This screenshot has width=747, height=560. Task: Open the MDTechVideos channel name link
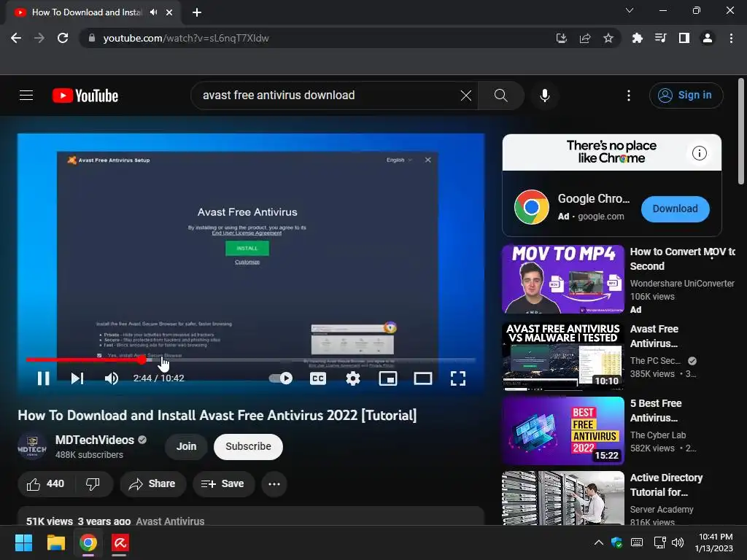[x=95, y=440]
